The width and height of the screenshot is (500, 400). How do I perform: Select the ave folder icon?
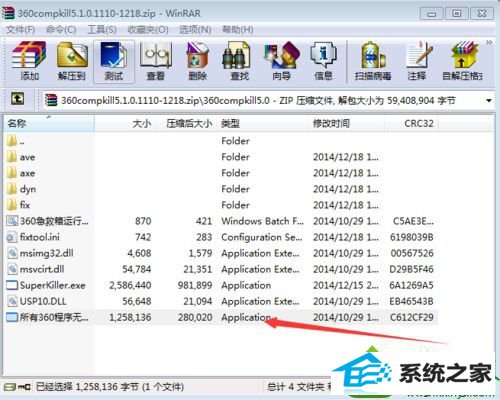(12, 156)
